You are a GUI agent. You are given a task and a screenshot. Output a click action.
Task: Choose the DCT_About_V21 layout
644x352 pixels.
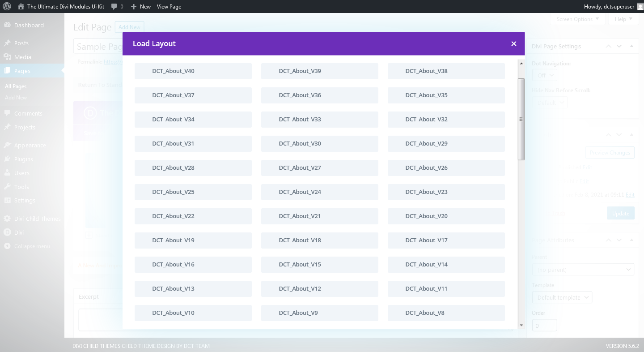coord(319,216)
